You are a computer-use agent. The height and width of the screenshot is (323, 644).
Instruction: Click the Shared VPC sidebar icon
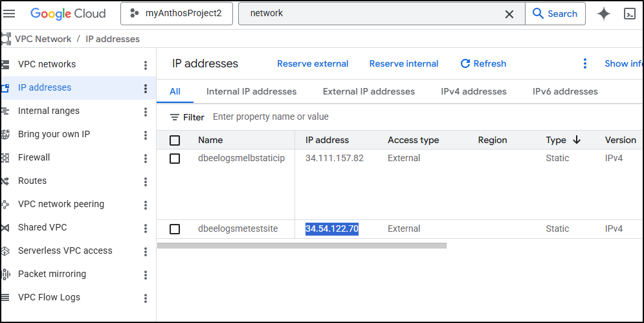(5, 227)
